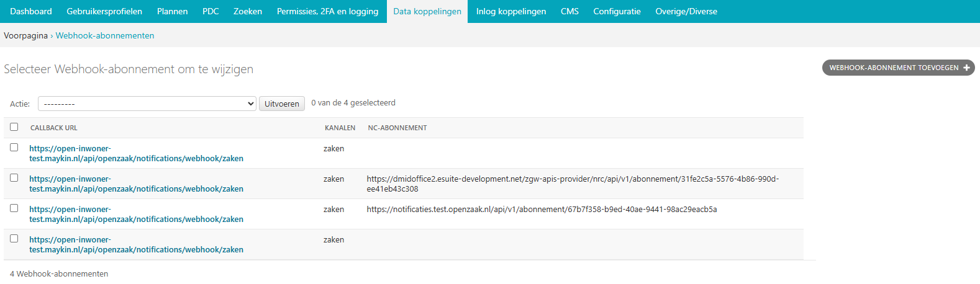
Task: Open the Actie dropdown
Action: pos(147,104)
